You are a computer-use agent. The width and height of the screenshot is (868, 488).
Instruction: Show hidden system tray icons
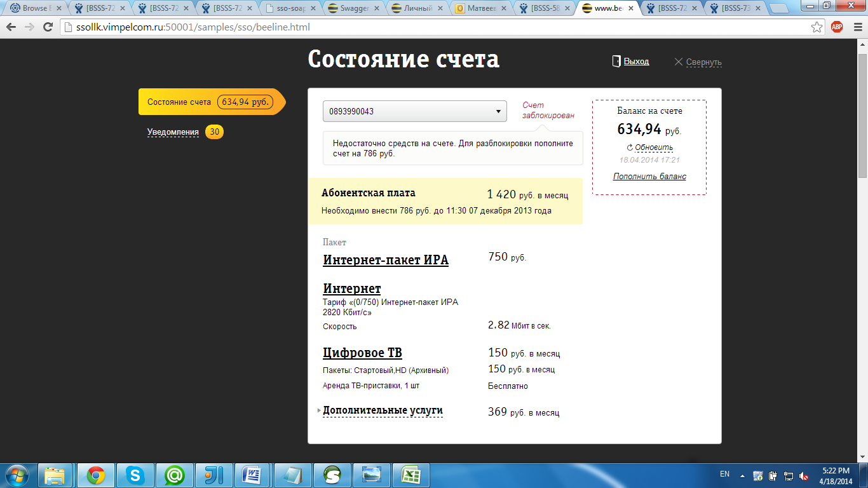point(742,475)
